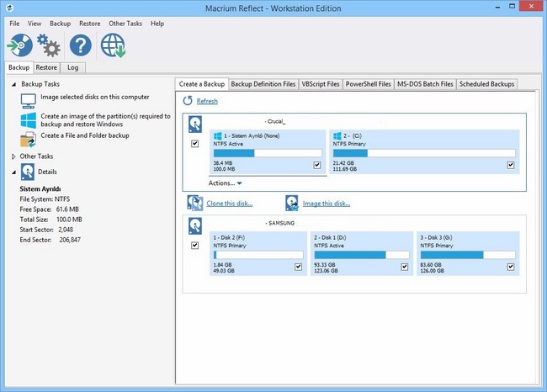Open the Other Tasks menu in the menu bar

tap(125, 24)
